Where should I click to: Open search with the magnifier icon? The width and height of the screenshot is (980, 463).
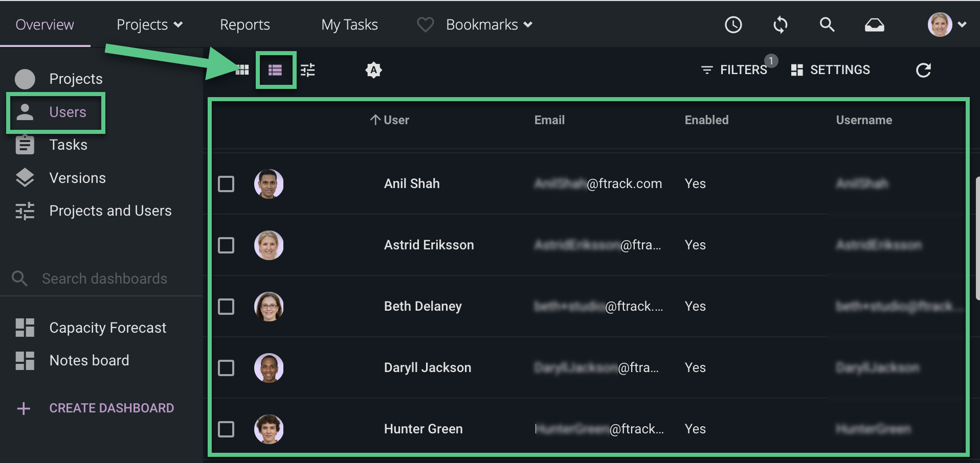click(x=827, y=25)
